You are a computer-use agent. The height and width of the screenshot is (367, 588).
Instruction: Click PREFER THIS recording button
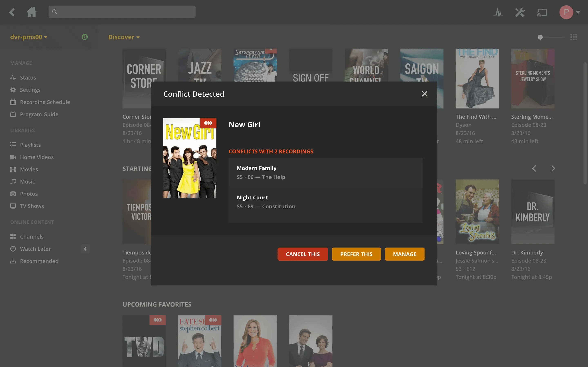(x=356, y=254)
